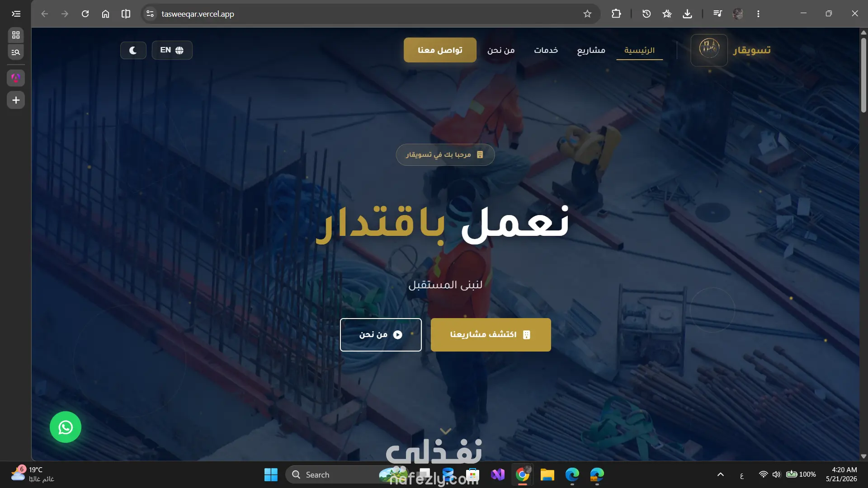Viewport: 868px width, 488px height.
Task: Open the media playback controls
Action: pyautogui.click(x=717, y=14)
